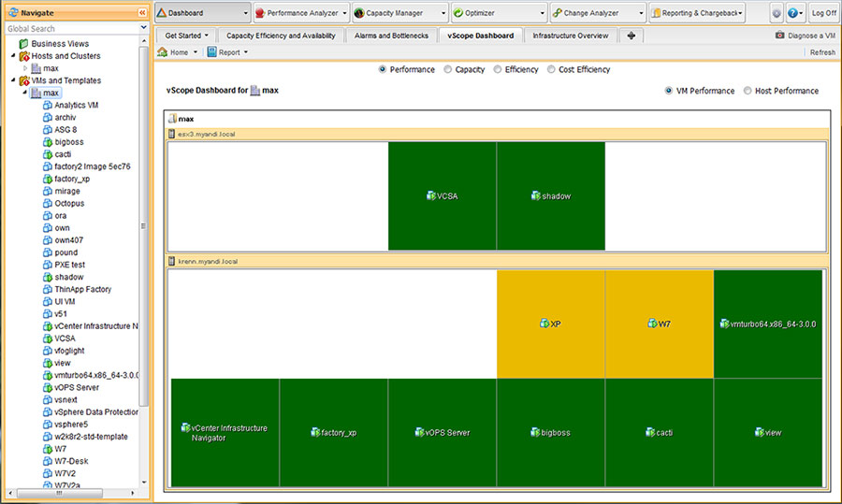842x504 pixels.
Task: Open the vCenter Infrastructure Navigator tile
Action: pyautogui.click(x=225, y=432)
